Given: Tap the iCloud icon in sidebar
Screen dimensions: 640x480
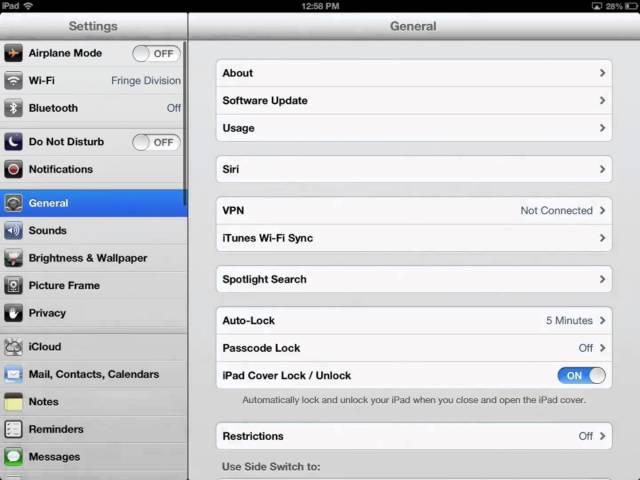Looking at the screenshot, I should [14, 347].
